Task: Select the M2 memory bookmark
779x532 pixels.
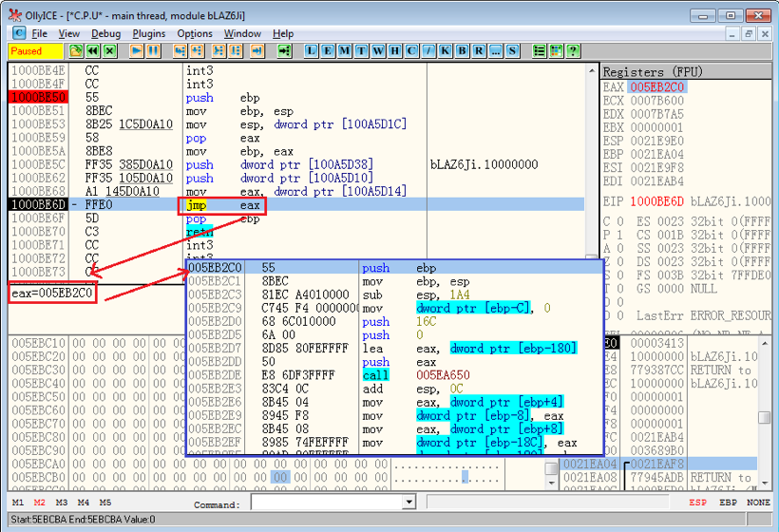Action: pos(39,502)
